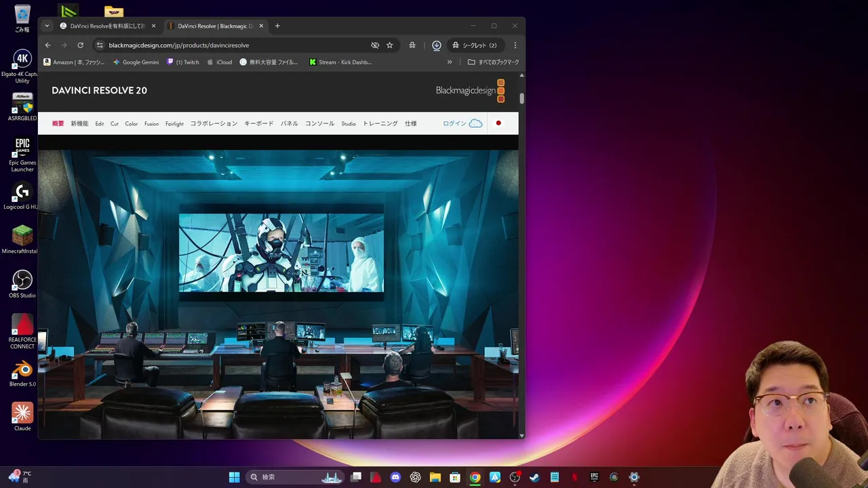This screenshot has width=868, height=488.
Task: Open a new Chrome tab
Action: click(277, 26)
